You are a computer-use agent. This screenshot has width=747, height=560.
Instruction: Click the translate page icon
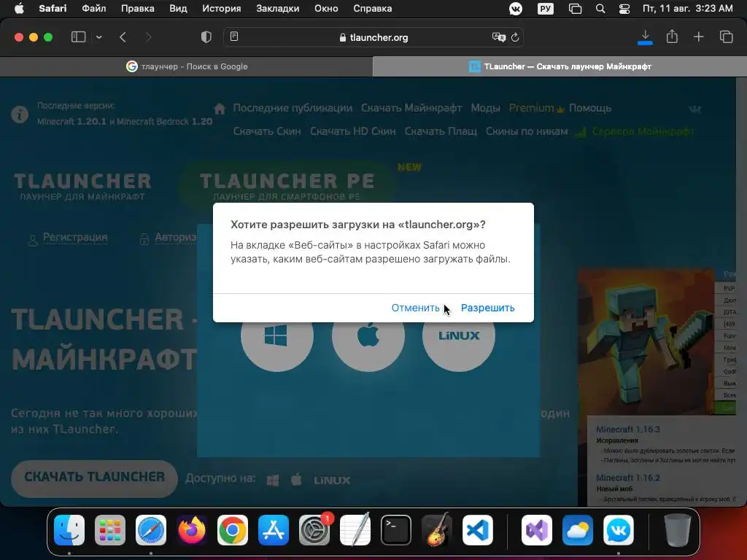point(498,37)
